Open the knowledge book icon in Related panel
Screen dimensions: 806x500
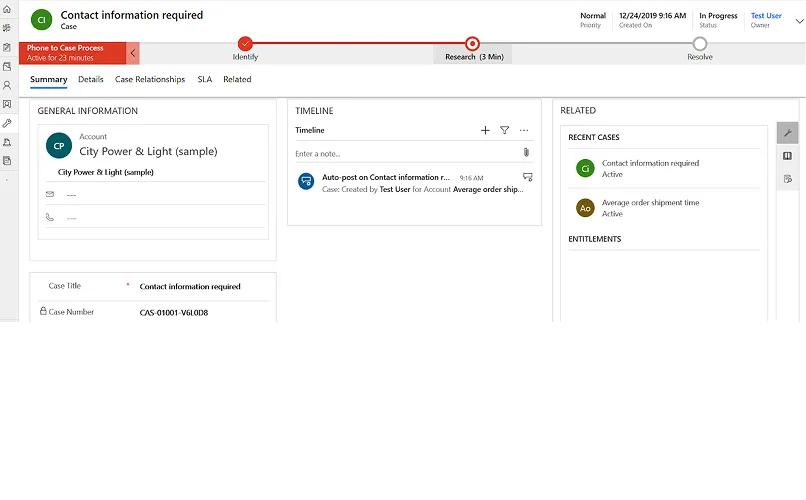pyautogui.click(x=788, y=156)
